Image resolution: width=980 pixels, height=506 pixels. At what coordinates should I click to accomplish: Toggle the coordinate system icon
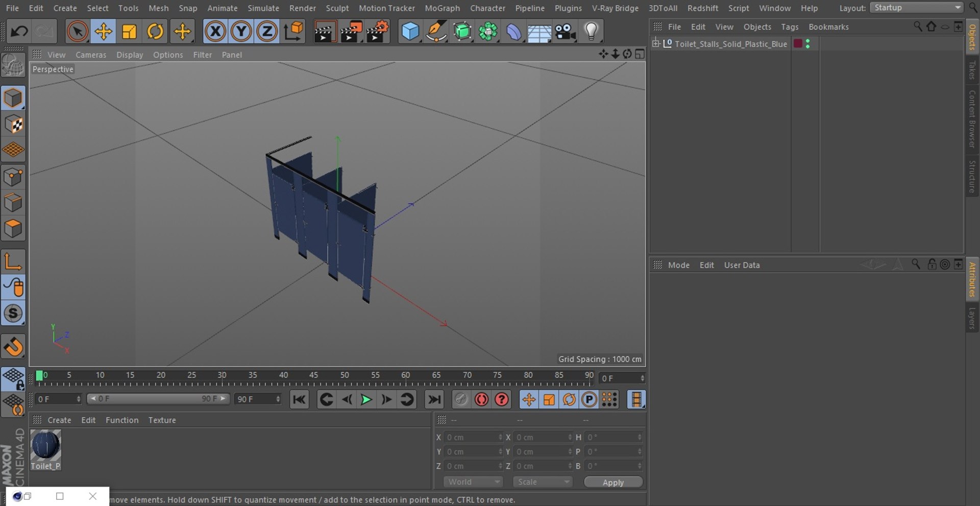tap(293, 32)
